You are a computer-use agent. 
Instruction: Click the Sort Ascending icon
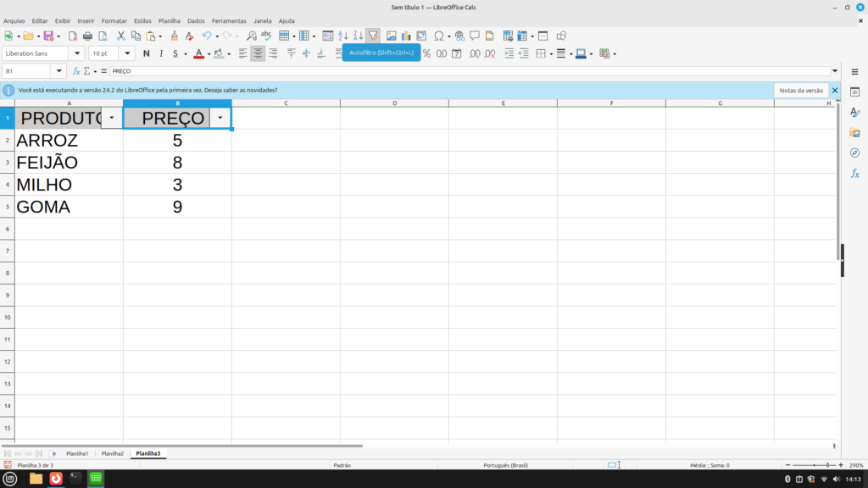tap(343, 36)
